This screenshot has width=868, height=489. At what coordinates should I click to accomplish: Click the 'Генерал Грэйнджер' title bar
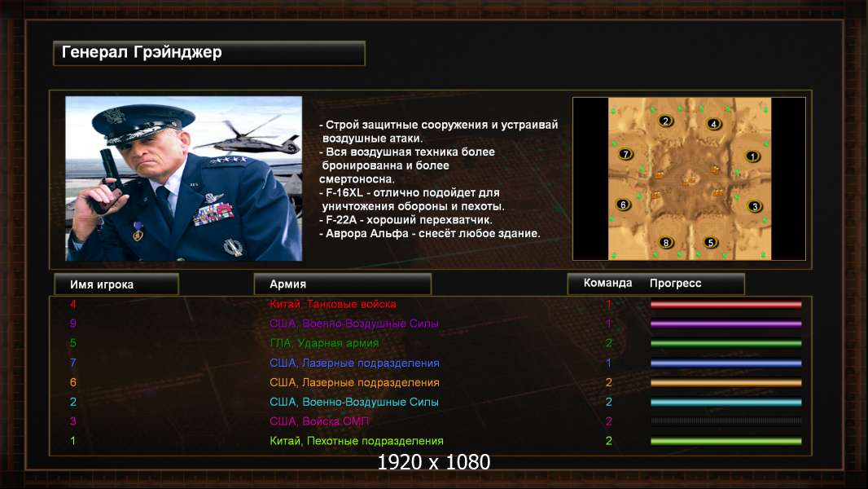pyautogui.click(x=209, y=53)
